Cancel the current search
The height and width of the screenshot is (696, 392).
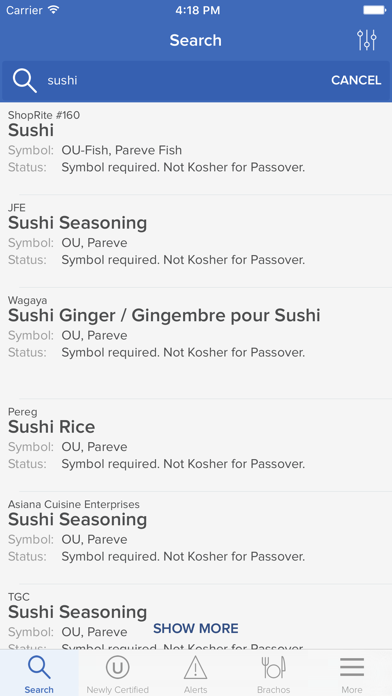pos(356,80)
